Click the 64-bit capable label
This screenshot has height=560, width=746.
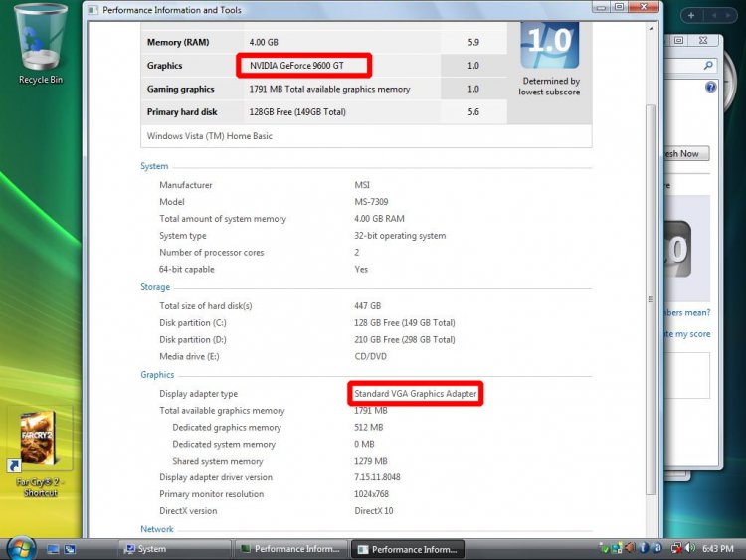pyautogui.click(x=187, y=269)
